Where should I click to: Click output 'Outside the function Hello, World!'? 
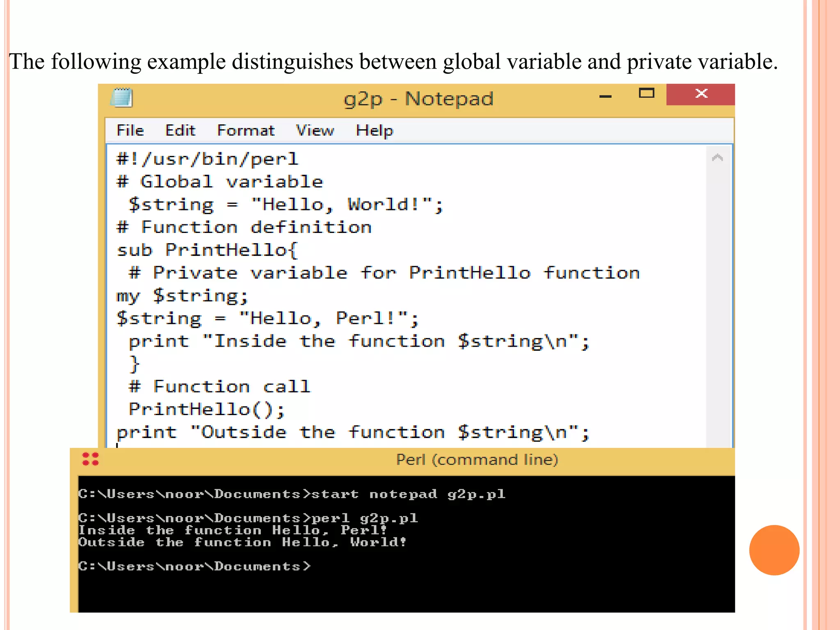click(x=242, y=542)
